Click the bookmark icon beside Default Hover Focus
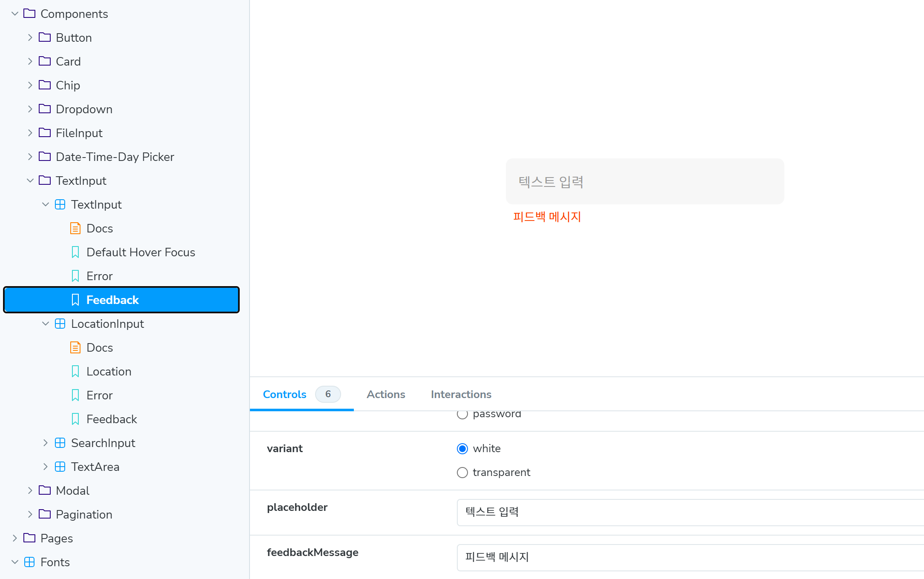 click(x=75, y=252)
